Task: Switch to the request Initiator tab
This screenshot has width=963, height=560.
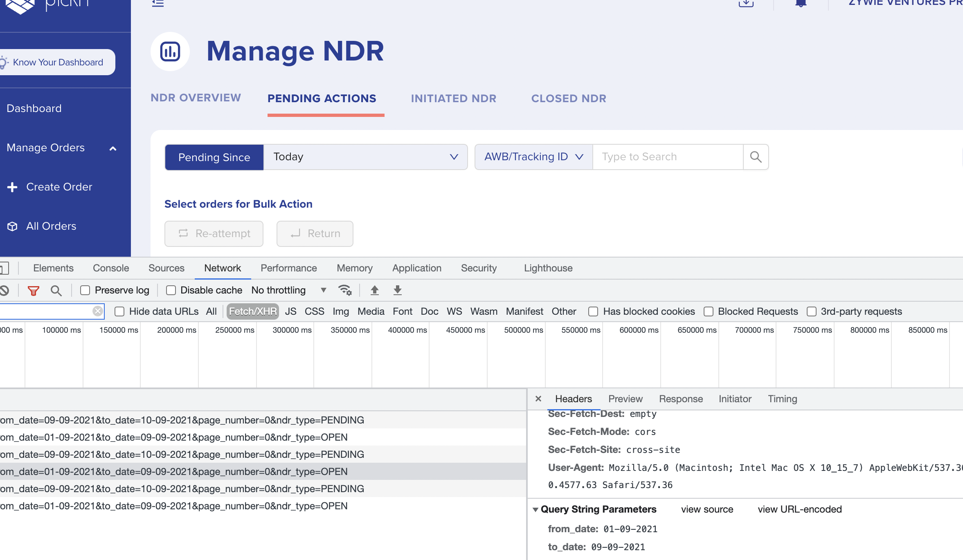Action: [x=735, y=399]
